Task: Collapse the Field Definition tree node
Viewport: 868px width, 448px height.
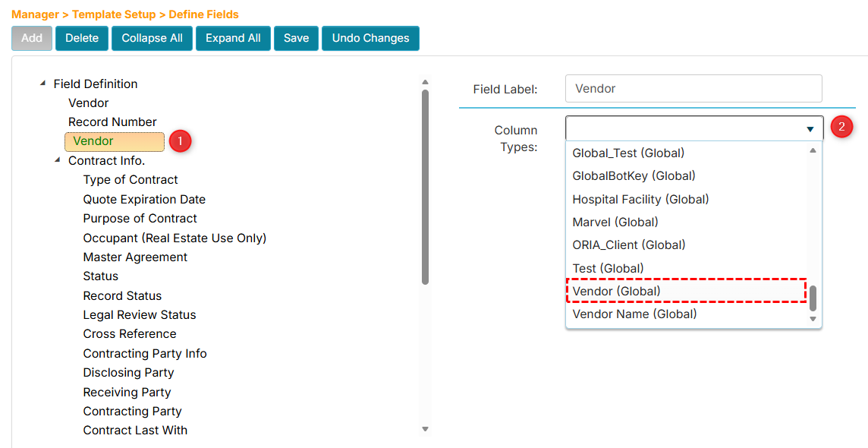Action: click(42, 84)
